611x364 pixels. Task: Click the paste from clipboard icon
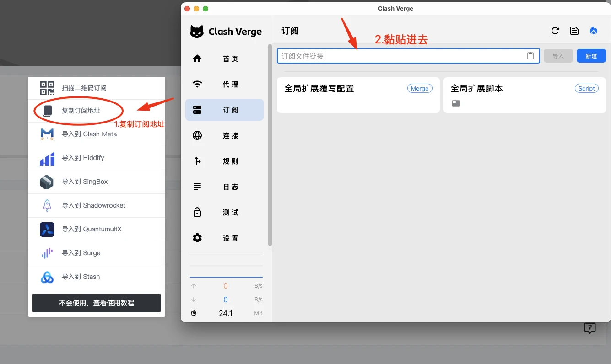pyautogui.click(x=530, y=55)
